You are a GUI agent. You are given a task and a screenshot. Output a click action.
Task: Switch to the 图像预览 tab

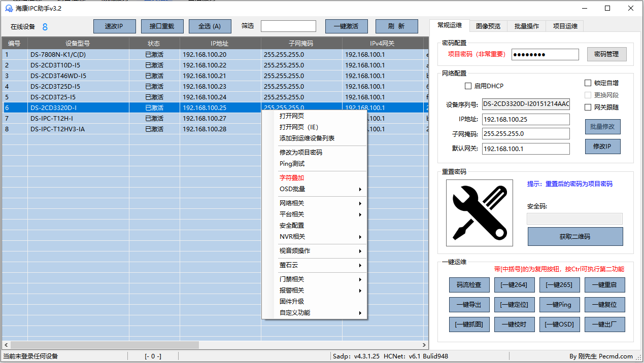pyautogui.click(x=488, y=26)
